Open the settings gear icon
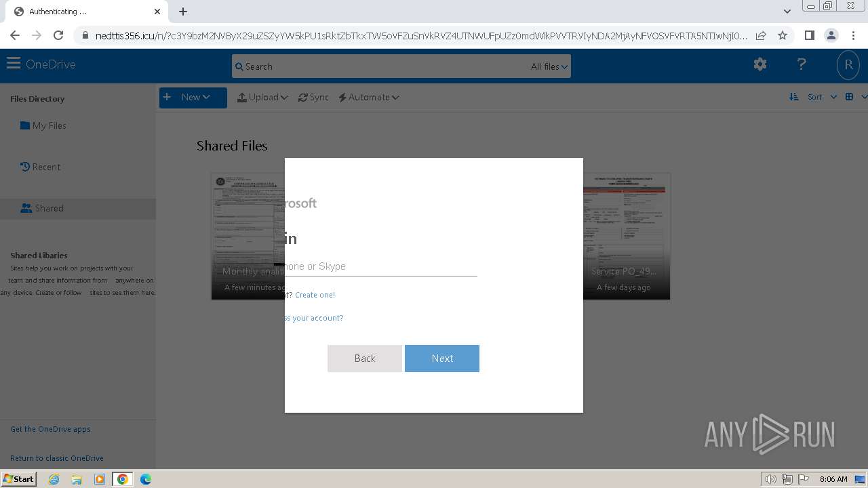 tap(760, 64)
